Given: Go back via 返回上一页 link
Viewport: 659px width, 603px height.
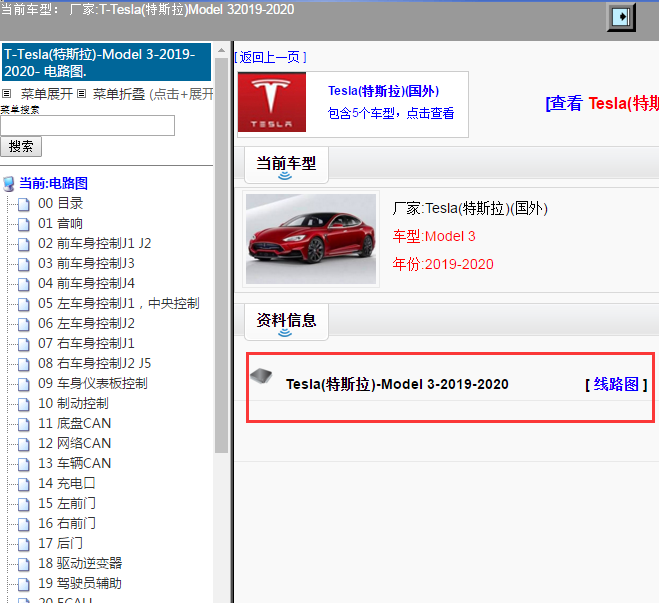Looking at the screenshot, I should tap(270, 57).
